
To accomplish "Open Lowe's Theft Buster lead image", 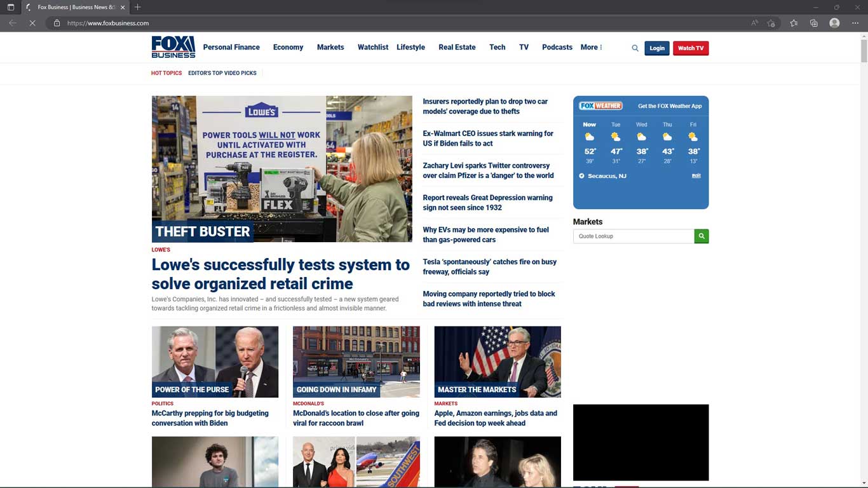I will [x=281, y=169].
